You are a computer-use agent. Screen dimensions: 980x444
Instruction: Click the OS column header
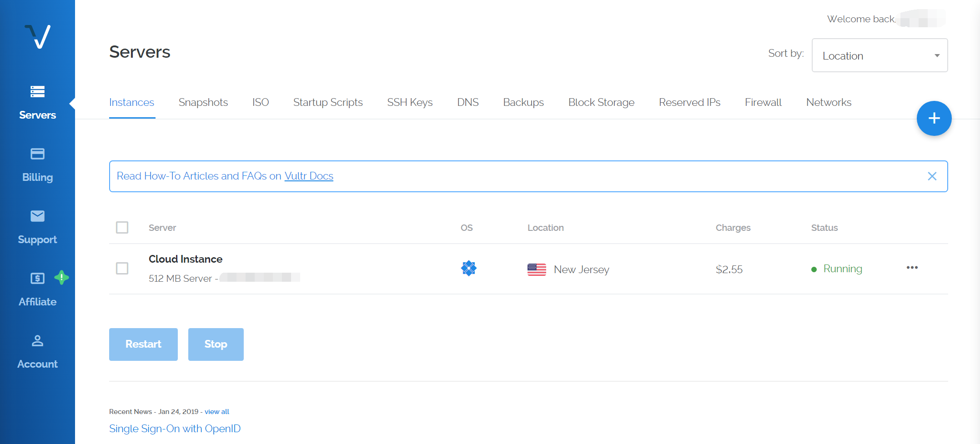point(467,228)
